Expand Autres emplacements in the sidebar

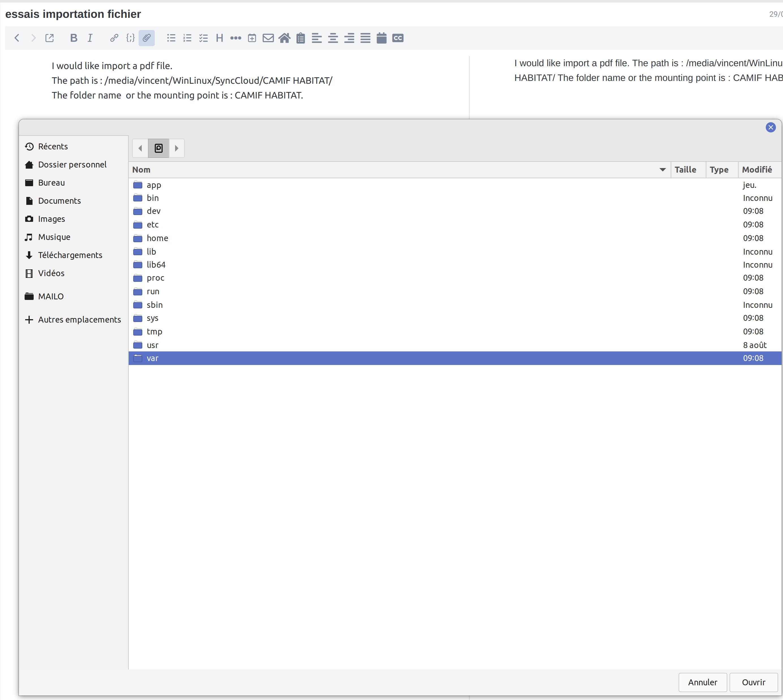(79, 319)
